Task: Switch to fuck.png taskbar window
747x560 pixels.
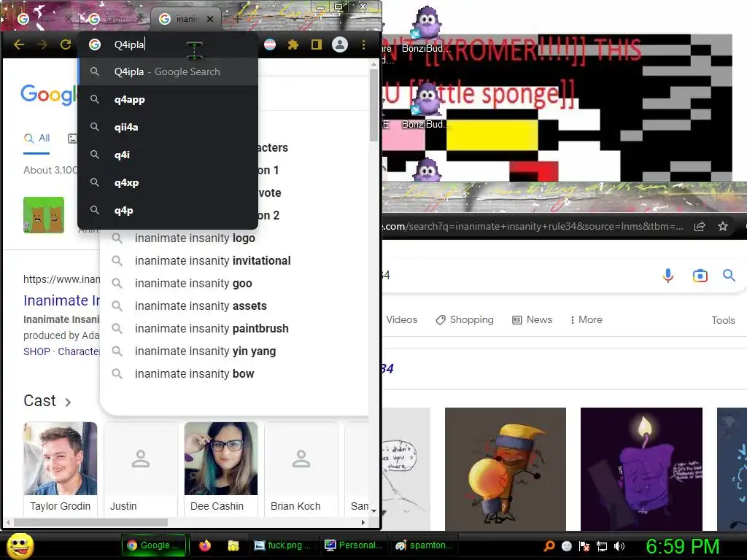Action: tap(282, 545)
